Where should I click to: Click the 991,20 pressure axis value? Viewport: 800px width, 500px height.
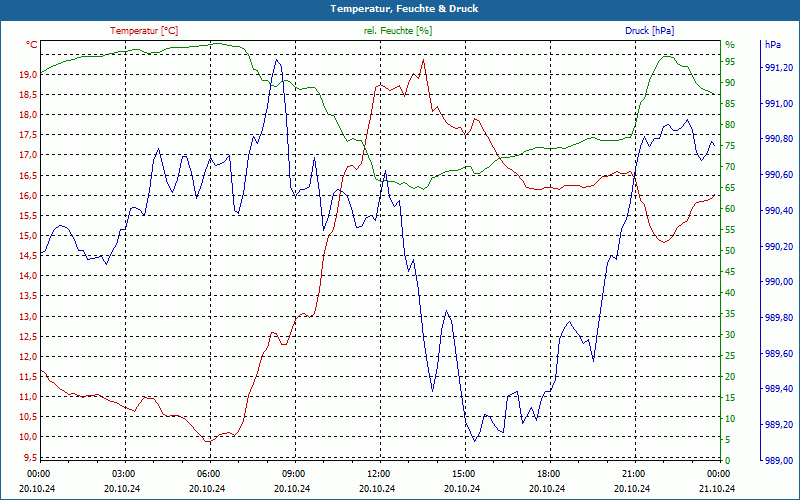tap(779, 68)
